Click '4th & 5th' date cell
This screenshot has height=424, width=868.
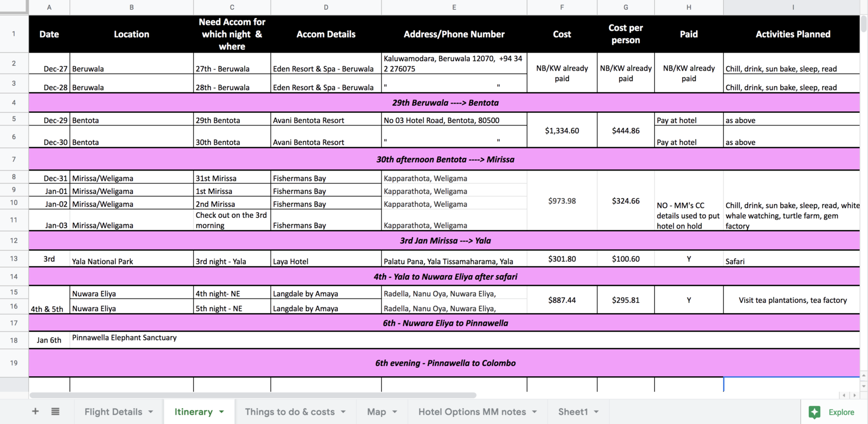(x=49, y=300)
